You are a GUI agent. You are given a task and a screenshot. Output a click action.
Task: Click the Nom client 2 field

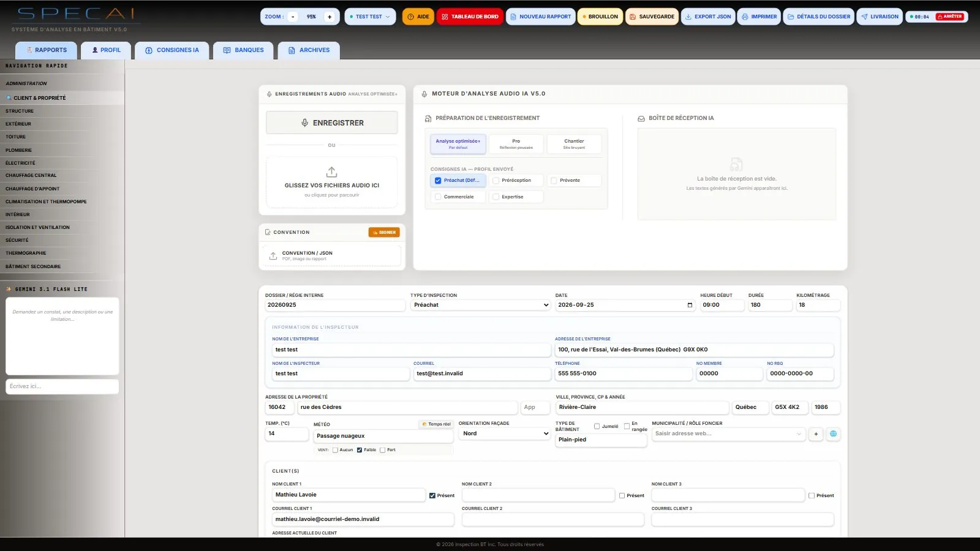coord(538,495)
